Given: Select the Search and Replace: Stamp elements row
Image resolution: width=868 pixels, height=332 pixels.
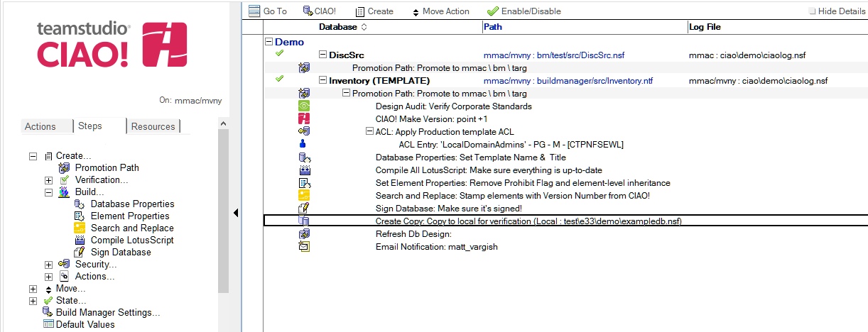Looking at the screenshot, I should [513, 196].
